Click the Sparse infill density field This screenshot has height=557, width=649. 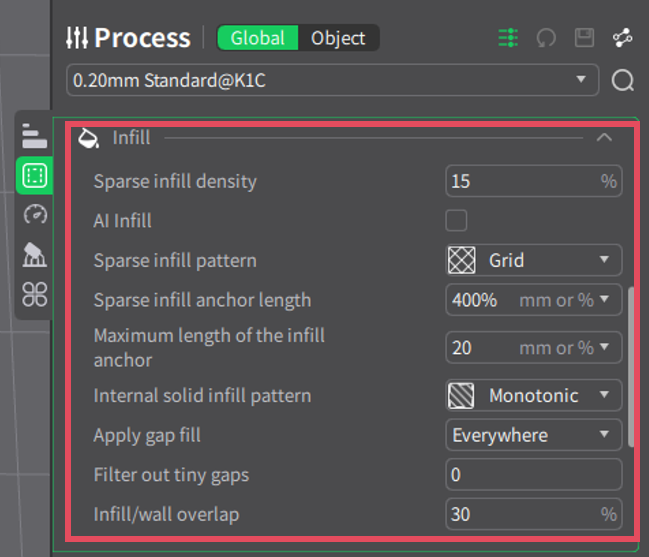(520, 181)
